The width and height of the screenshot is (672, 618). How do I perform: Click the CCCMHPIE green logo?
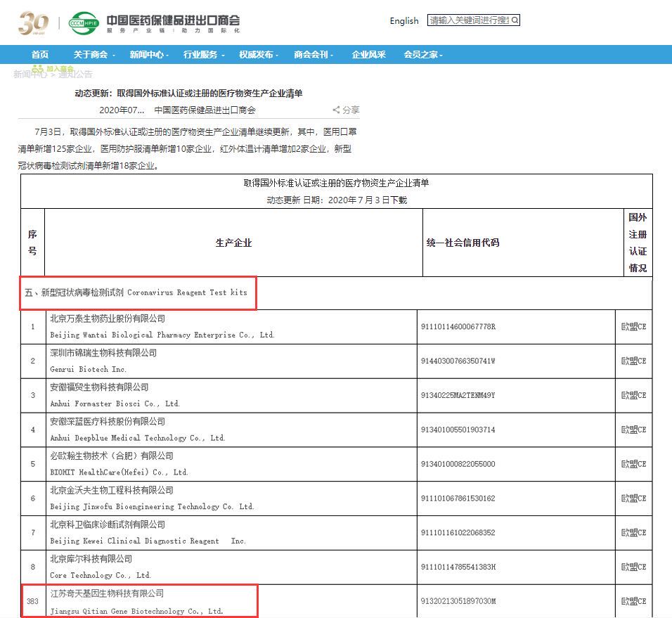[x=84, y=23]
